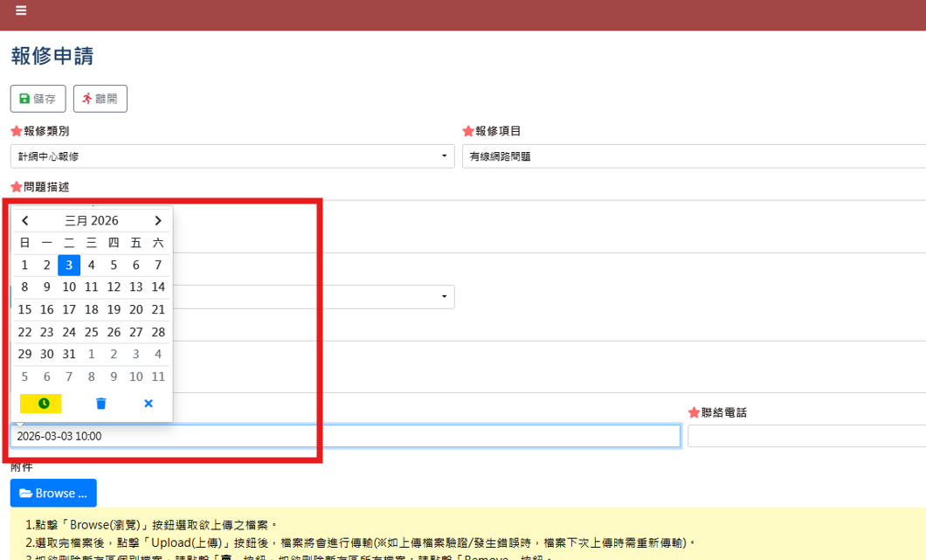926x560 pixels.
Task: Click the 聯絡電話 input field
Action: tap(806, 436)
